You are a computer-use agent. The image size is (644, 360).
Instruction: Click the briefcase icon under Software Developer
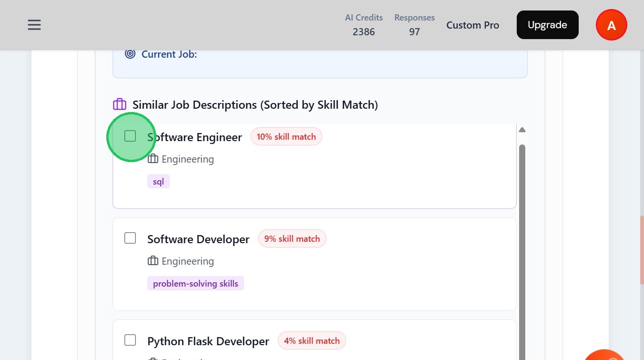(153, 261)
